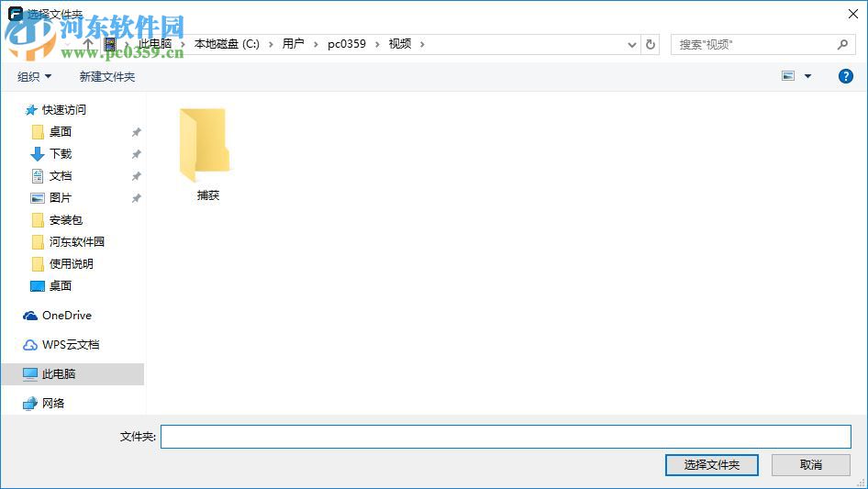868x489 pixels.
Task: Click the 选择文件夹 button
Action: click(x=711, y=464)
